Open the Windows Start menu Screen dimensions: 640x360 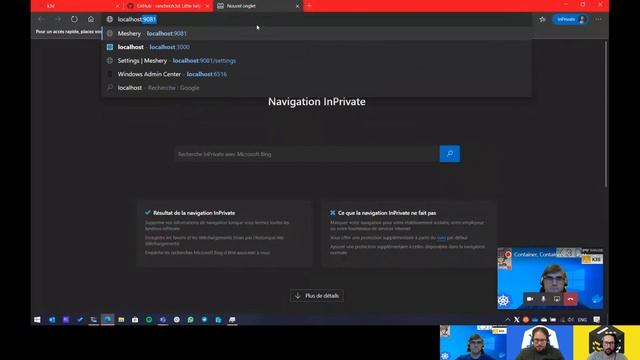pos(37,320)
